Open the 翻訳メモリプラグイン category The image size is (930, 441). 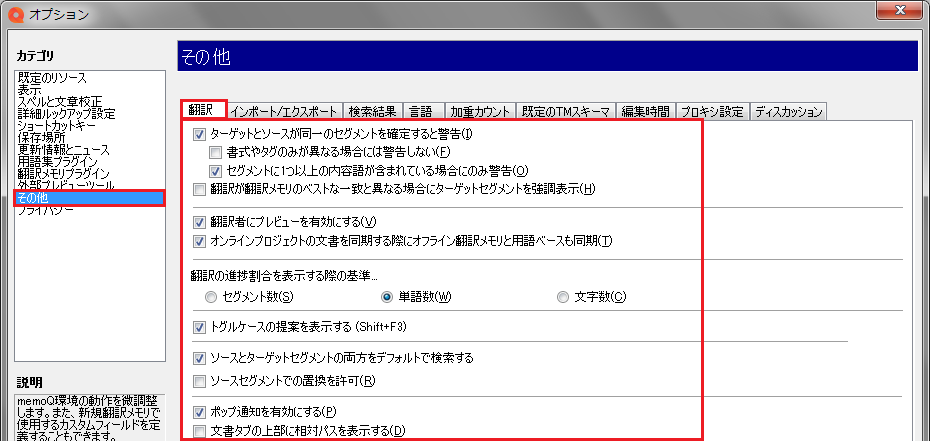point(65,174)
